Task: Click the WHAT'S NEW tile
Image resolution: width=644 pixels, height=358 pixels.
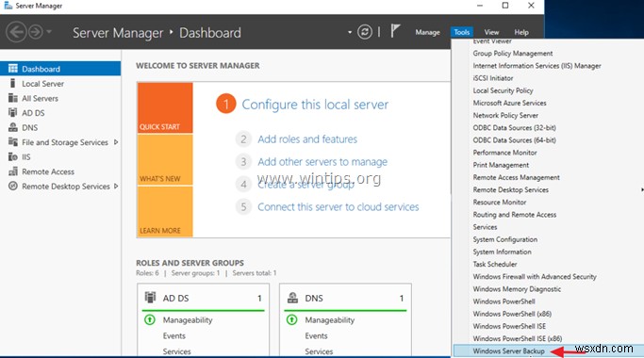Action: click(165, 160)
